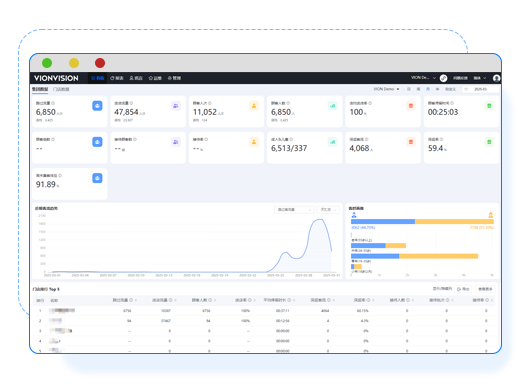Click the value 37467 in table row 2
This screenshot has width=518, height=390.
(166, 321)
